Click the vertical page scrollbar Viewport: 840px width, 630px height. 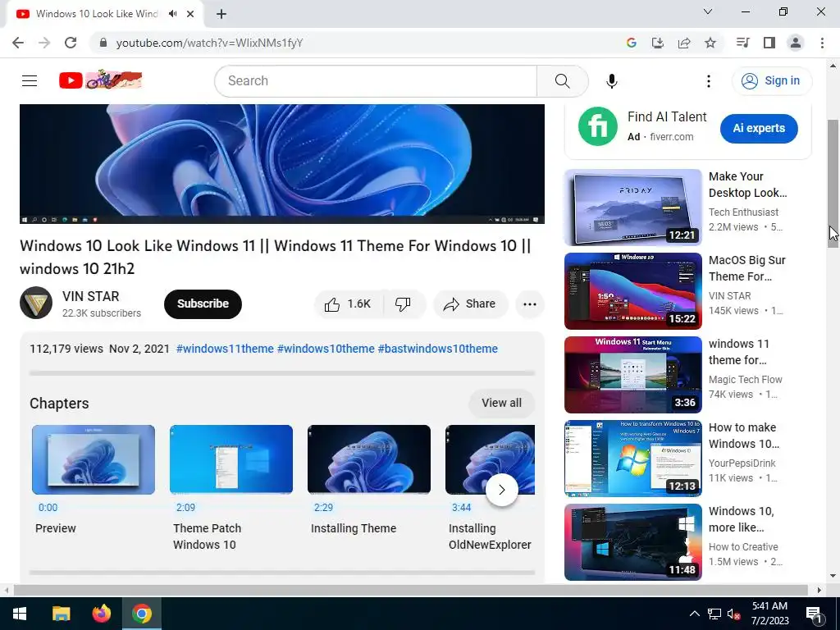coord(833,182)
